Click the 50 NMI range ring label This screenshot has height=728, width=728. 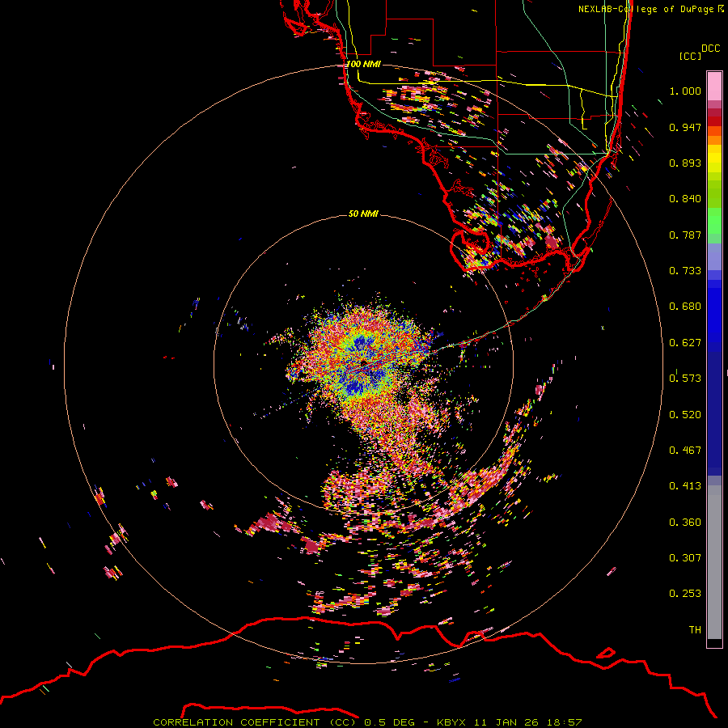[x=363, y=214]
